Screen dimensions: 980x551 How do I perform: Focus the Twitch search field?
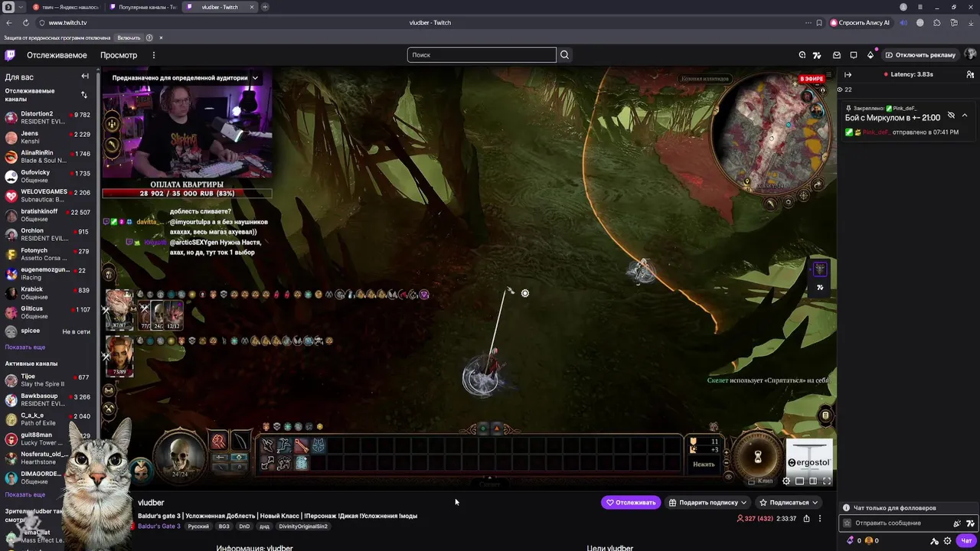[x=482, y=55]
